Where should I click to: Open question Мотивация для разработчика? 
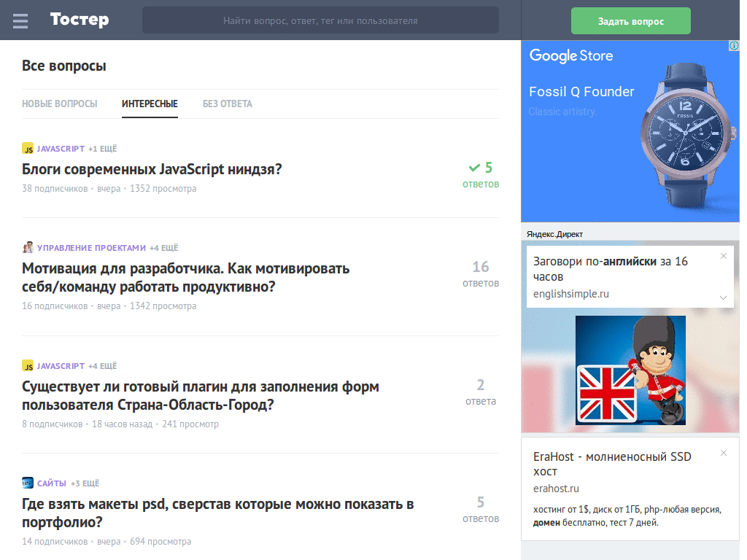pos(186,278)
